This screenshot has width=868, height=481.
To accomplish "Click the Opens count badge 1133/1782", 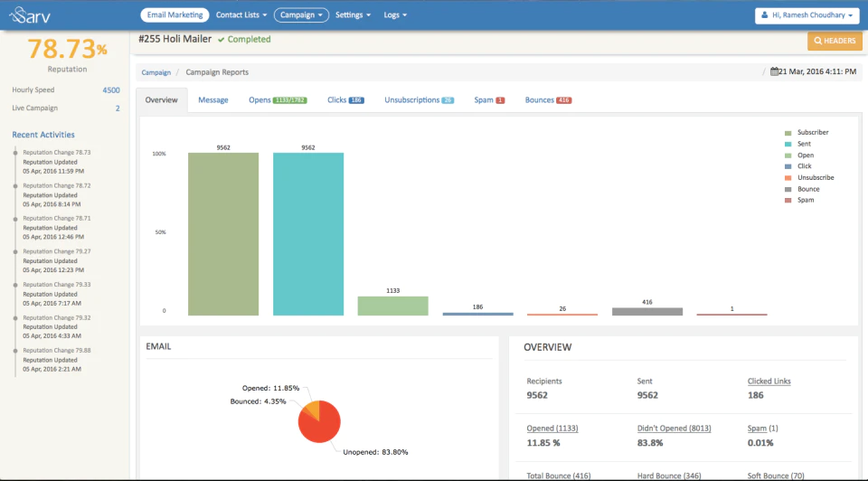I will click(x=289, y=100).
